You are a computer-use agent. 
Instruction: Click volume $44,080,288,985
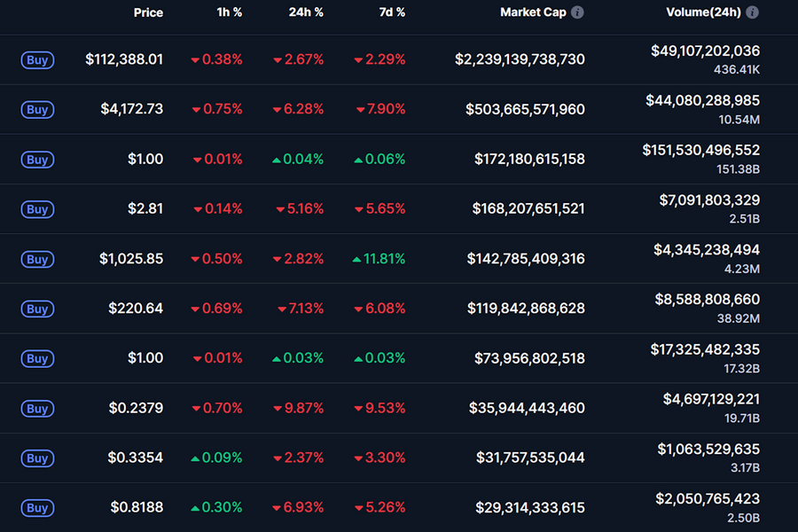703,100
